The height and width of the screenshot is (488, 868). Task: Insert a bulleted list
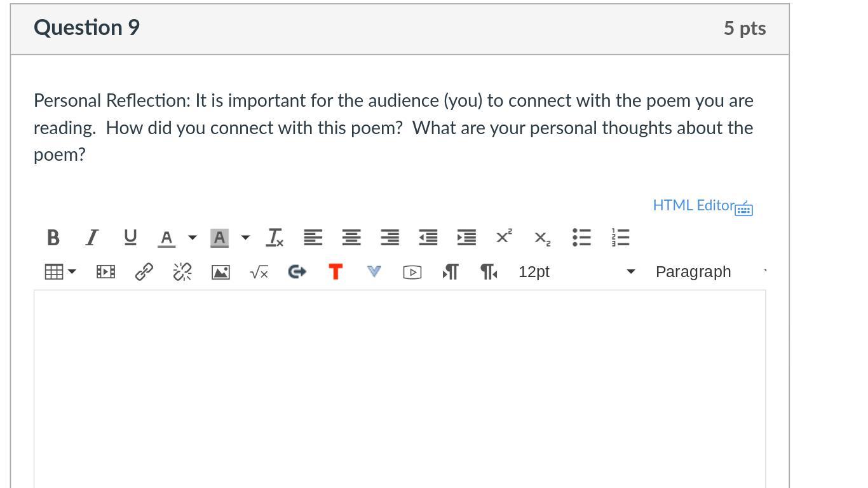[581, 238]
